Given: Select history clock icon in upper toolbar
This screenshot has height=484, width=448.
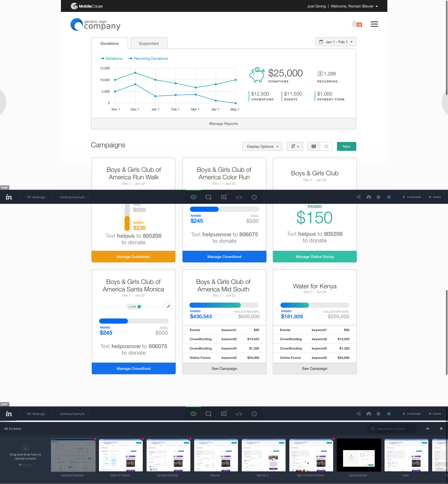Looking at the screenshot, I should 254,197.
